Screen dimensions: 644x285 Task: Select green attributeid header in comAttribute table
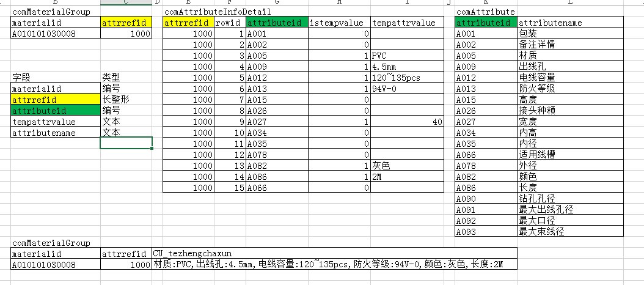point(486,23)
